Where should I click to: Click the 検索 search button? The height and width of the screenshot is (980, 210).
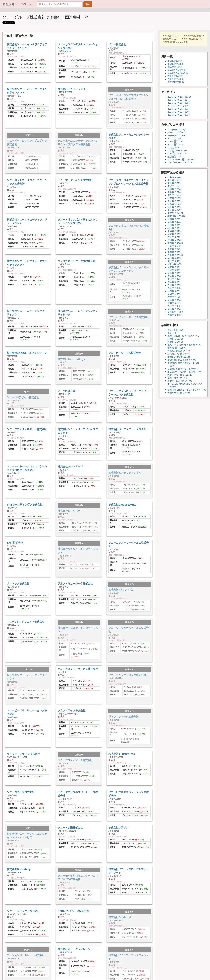point(87,4)
